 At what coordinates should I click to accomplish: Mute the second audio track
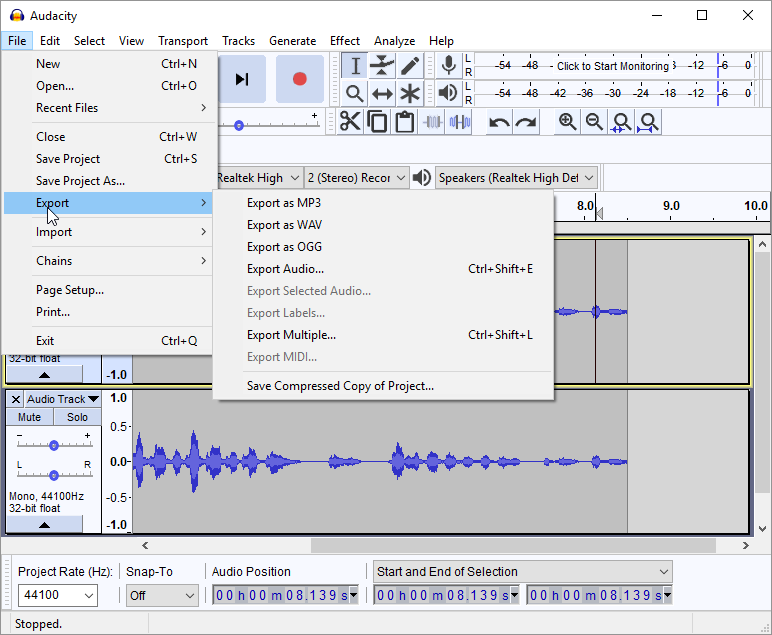pos(30,417)
